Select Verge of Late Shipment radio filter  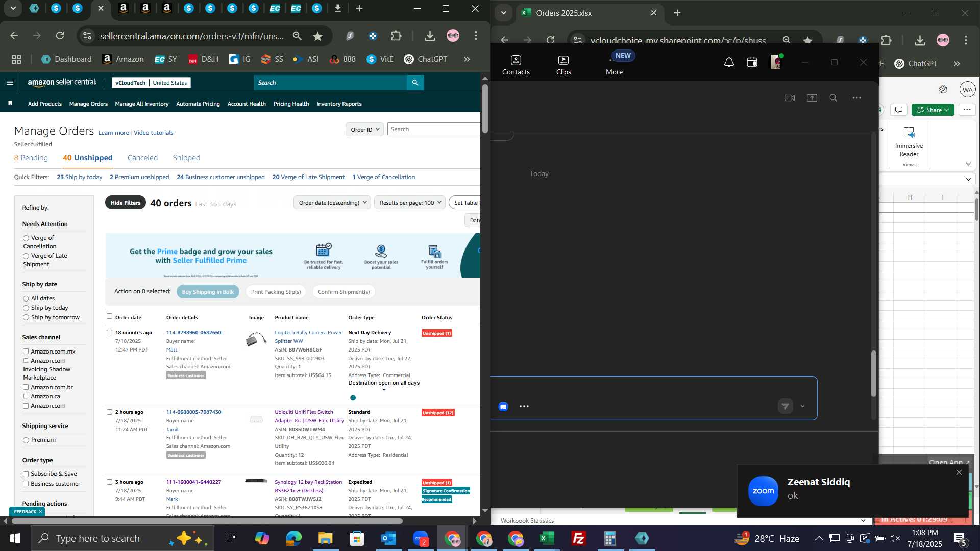point(26,256)
